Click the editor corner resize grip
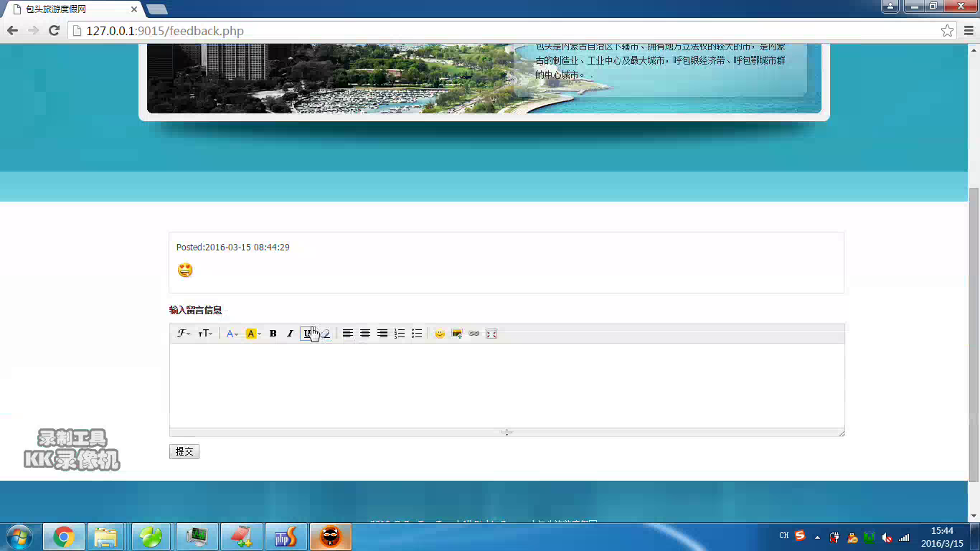980x551 pixels. [x=841, y=432]
